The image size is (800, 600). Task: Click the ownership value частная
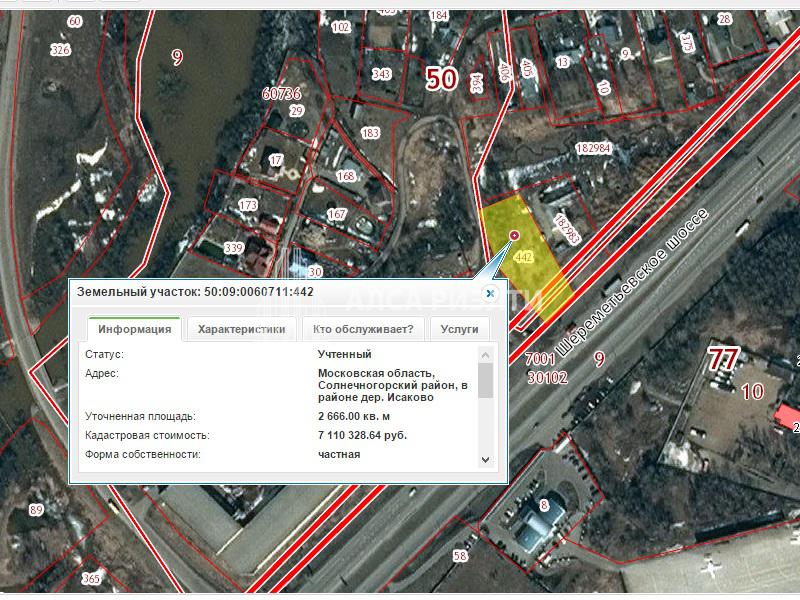(x=339, y=454)
